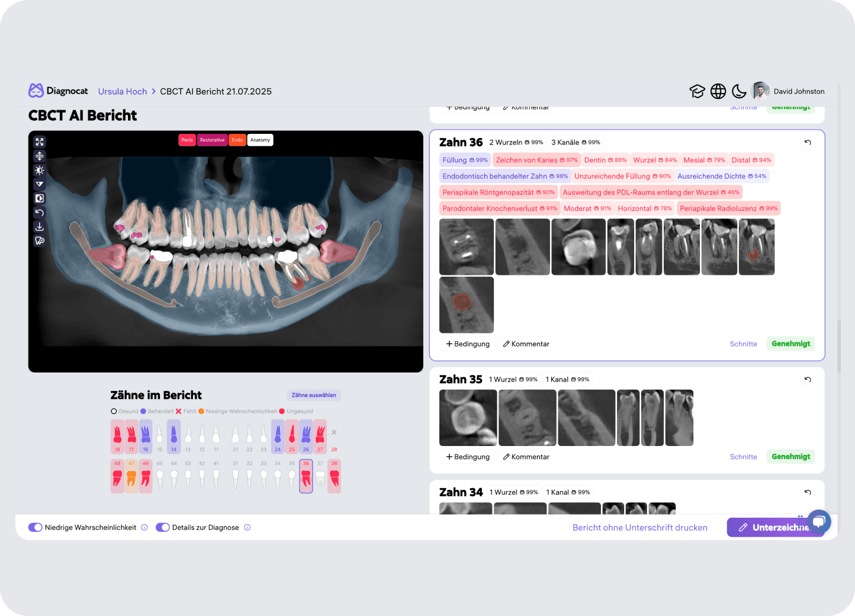Screen dimensions: 855x616
Task: Reset Zahn 36 card with undo icon
Action: [x=808, y=142]
